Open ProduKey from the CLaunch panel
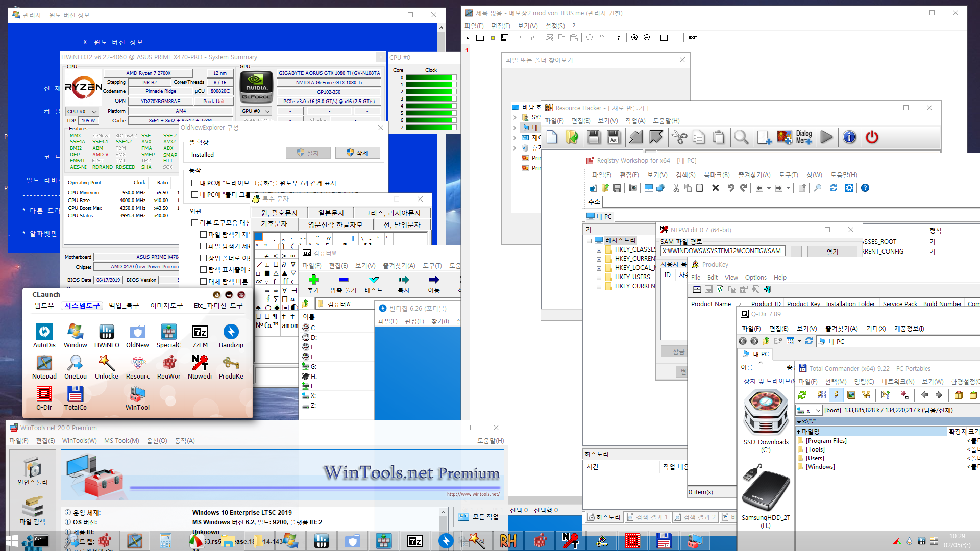Viewport: 980px width, 551px height. [231, 367]
